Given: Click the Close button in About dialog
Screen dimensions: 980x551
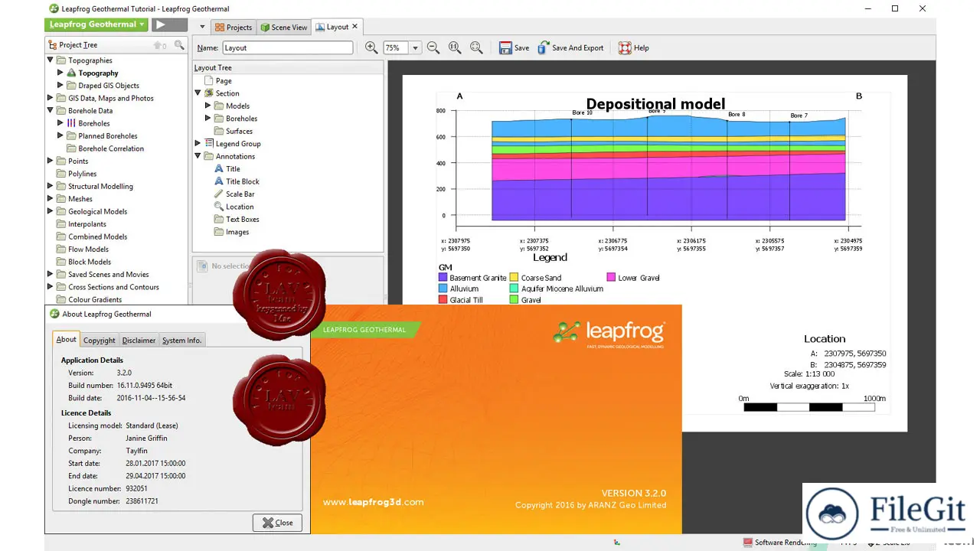Looking at the screenshot, I should [277, 523].
